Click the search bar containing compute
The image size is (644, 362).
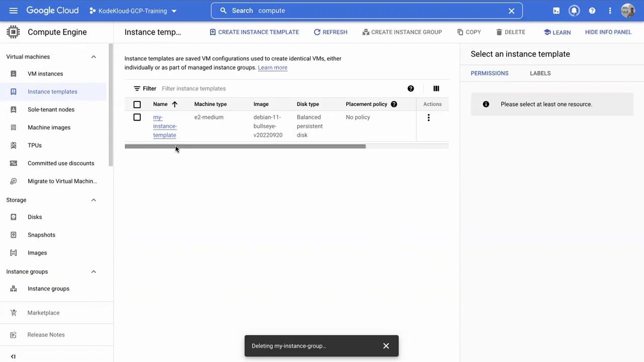(x=367, y=11)
